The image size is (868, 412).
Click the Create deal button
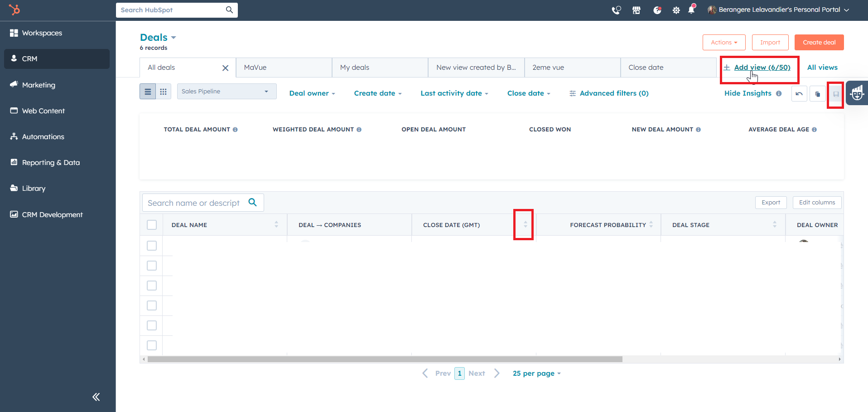pos(819,43)
